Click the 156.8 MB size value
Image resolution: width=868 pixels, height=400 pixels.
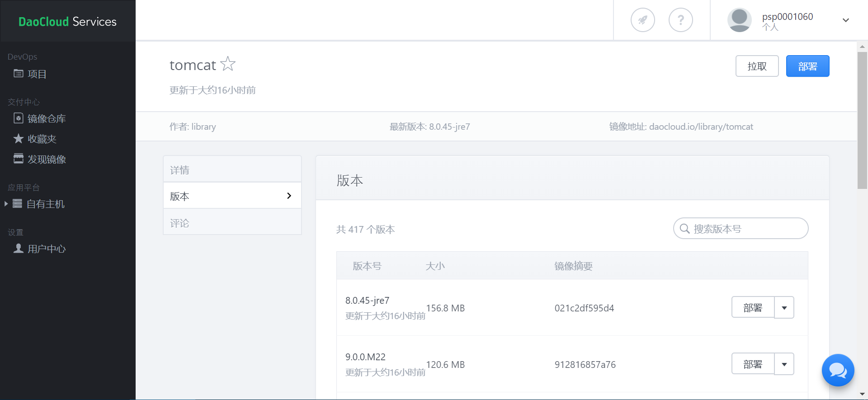coord(445,308)
